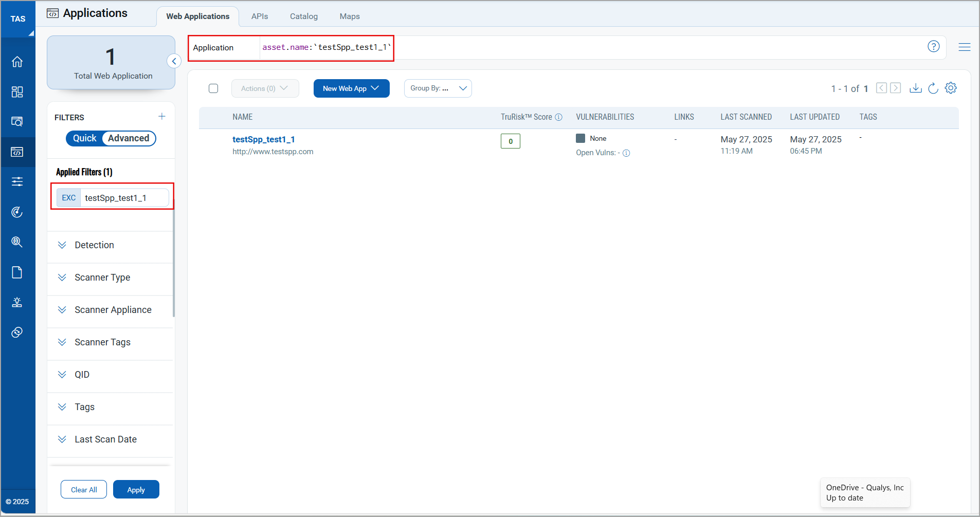Switch filters to Advanced mode

coord(129,138)
